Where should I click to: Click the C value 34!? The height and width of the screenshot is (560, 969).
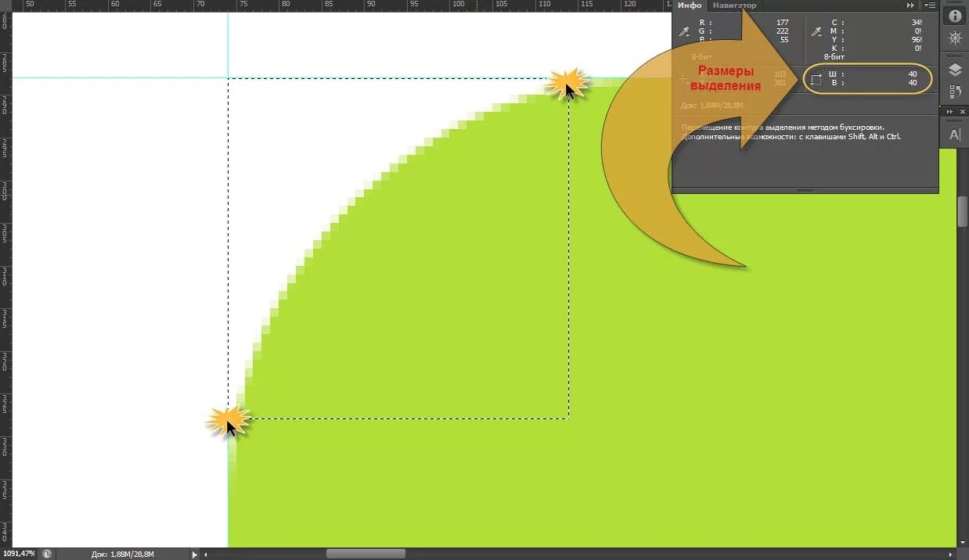[x=917, y=23]
